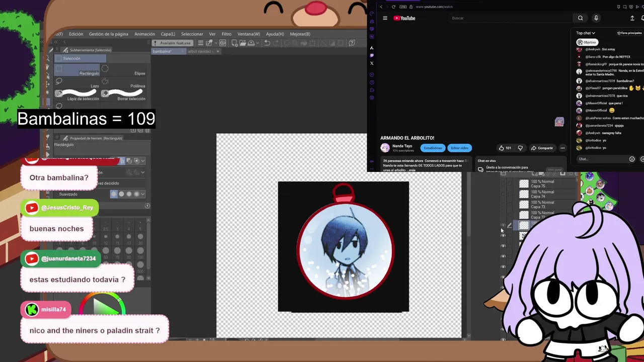Screen dimensions: 644x362
Task: Open the Filtro menu
Action: point(226,34)
